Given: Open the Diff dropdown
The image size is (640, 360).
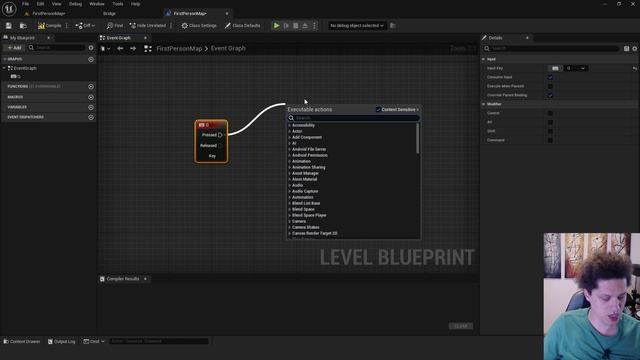Looking at the screenshot, I should click(85, 26).
